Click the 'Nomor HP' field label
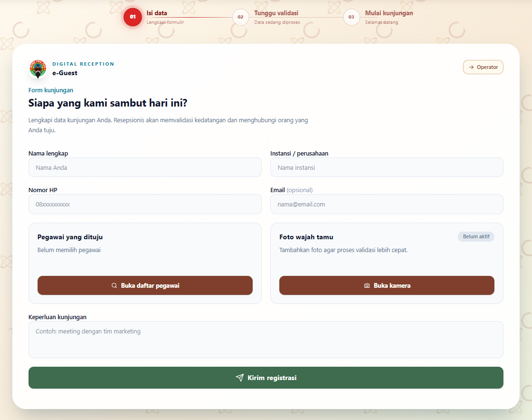 pyautogui.click(x=43, y=190)
